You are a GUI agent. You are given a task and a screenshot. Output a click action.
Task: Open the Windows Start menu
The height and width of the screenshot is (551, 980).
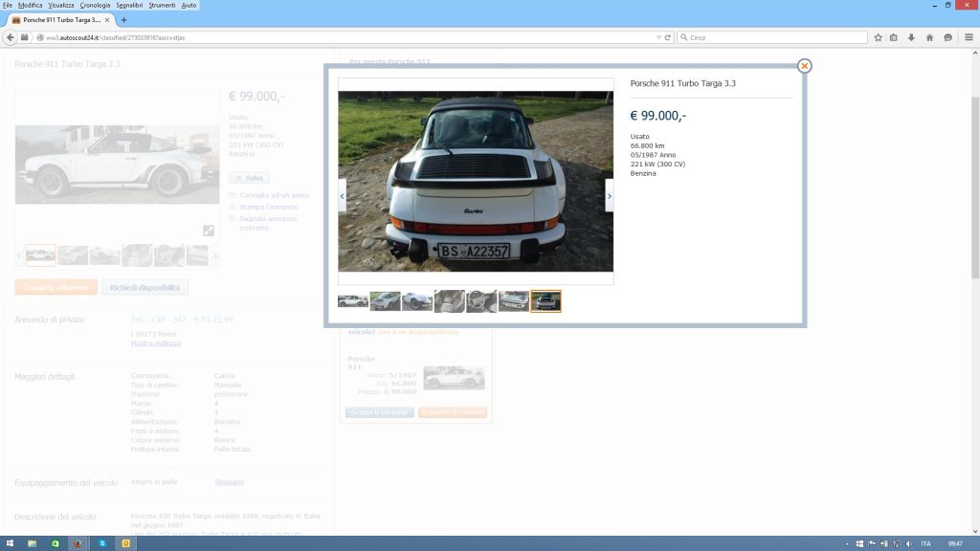click(10, 543)
